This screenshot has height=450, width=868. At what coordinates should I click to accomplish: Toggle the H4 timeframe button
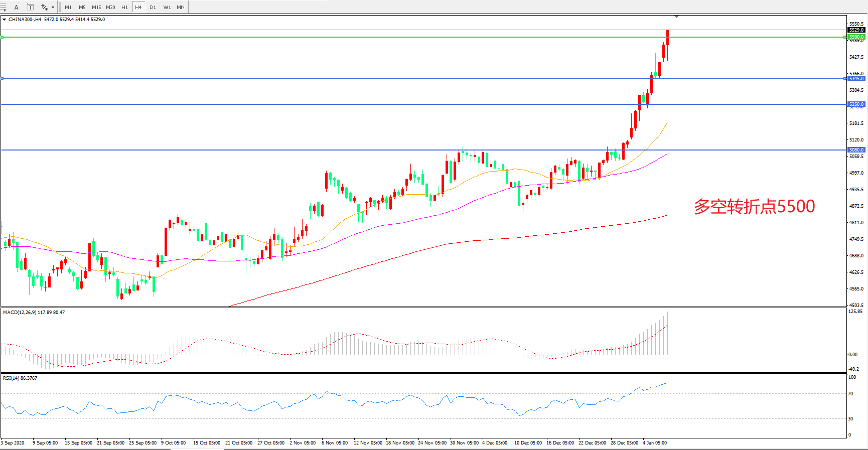(138, 7)
